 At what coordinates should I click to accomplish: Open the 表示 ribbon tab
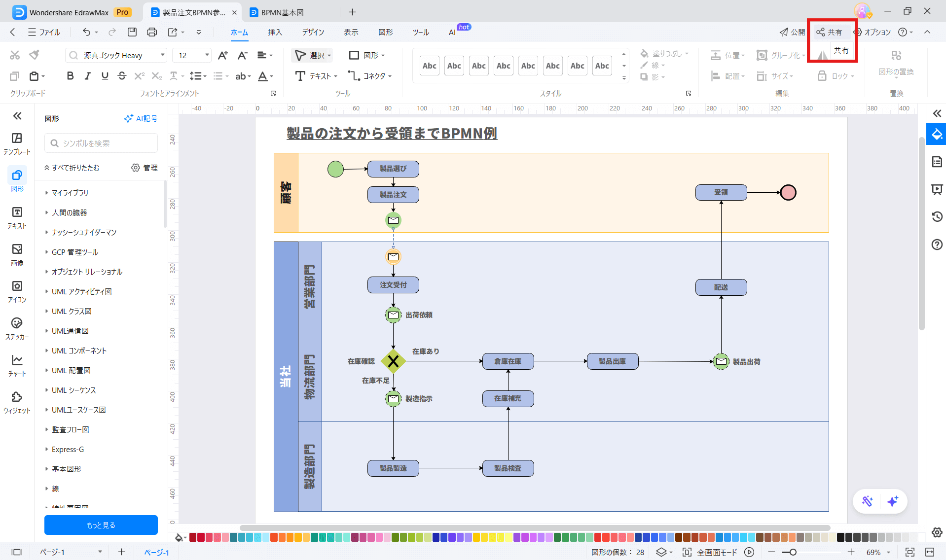click(351, 32)
